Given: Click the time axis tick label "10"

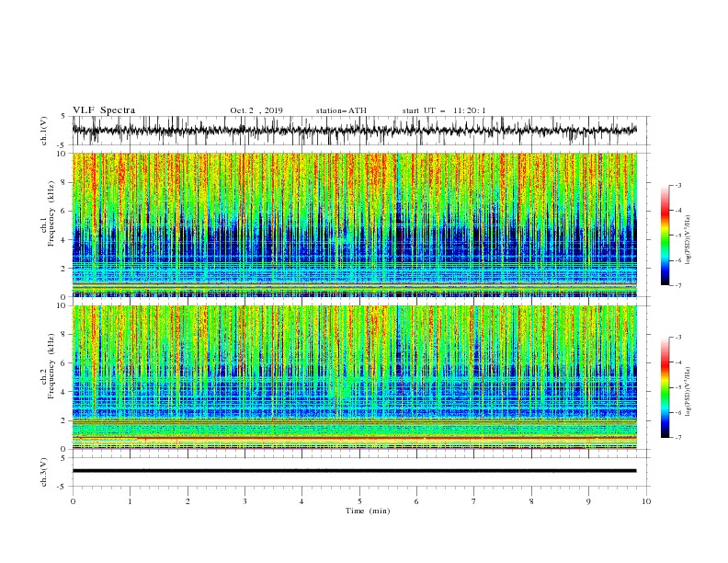Looking at the screenshot, I should pos(646,501).
